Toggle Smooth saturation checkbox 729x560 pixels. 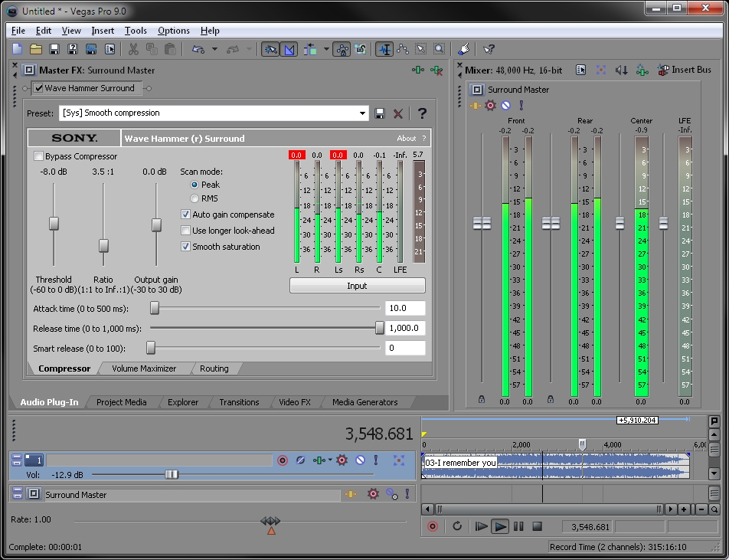coord(185,247)
